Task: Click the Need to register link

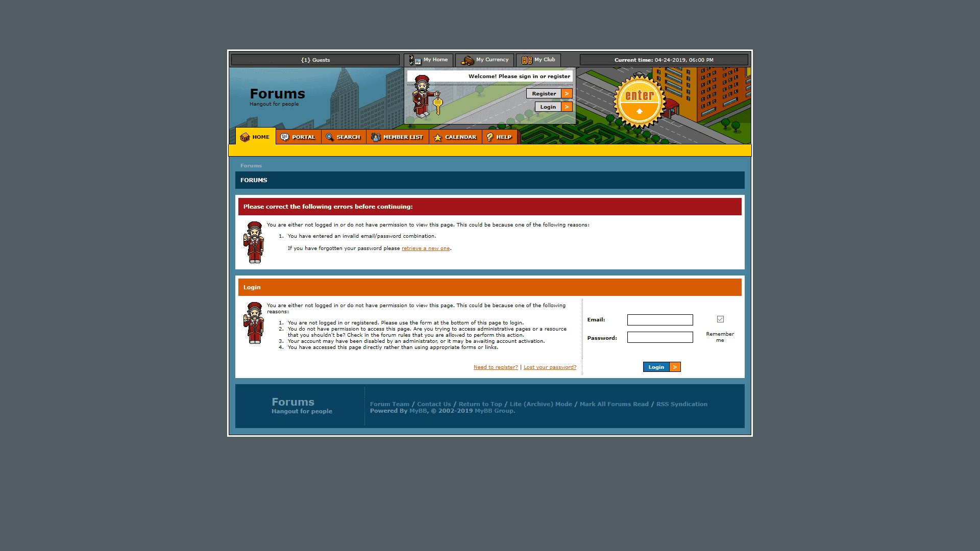Action: click(x=496, y=367)
